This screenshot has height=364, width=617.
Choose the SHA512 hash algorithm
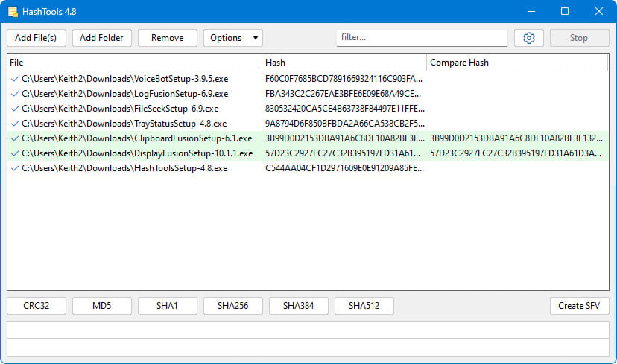[x=364, y=306]
